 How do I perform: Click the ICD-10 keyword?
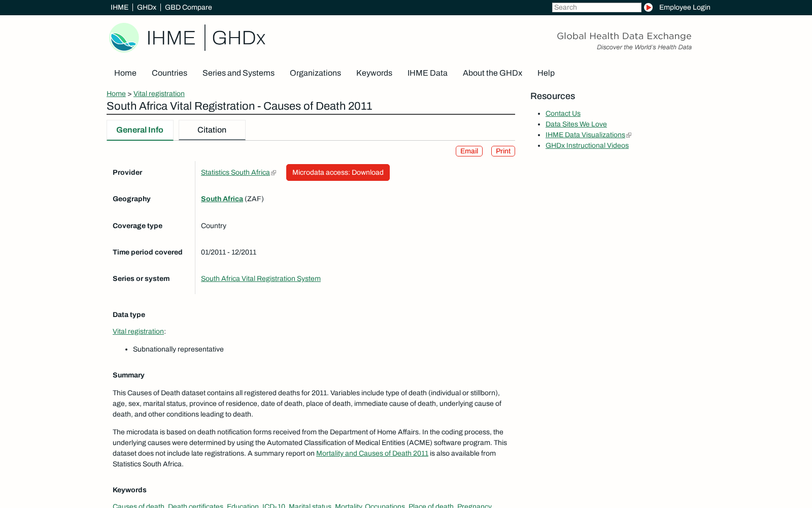click(x=274, y=505)
